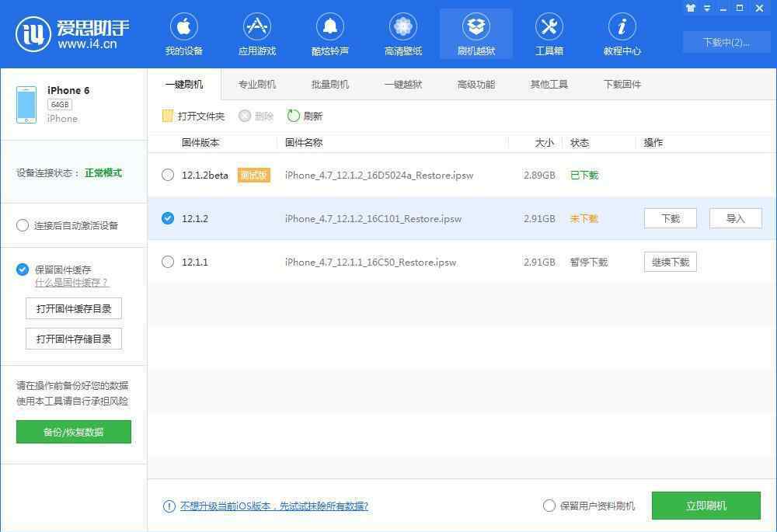Switch to 一键刷机 tab
Screen dimensions: 777x532
click(x=184, y=84)
